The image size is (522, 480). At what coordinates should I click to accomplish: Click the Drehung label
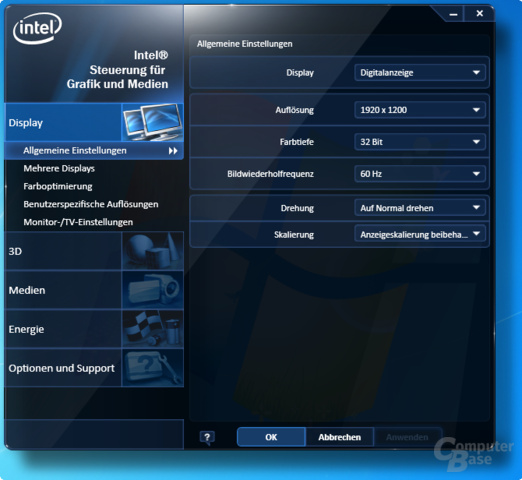coord(297,208)
